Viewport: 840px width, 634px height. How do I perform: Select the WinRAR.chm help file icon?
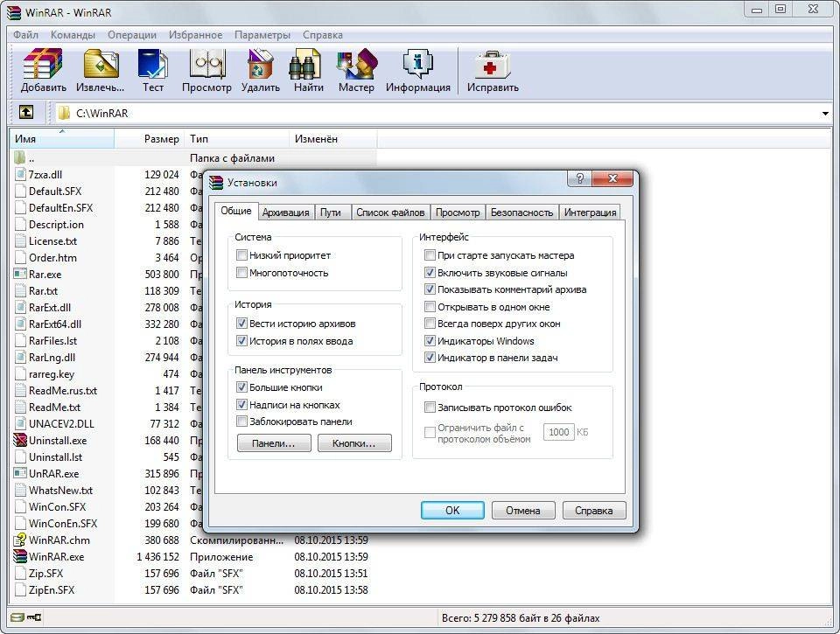pyautogui.click(x=20, y=540)
